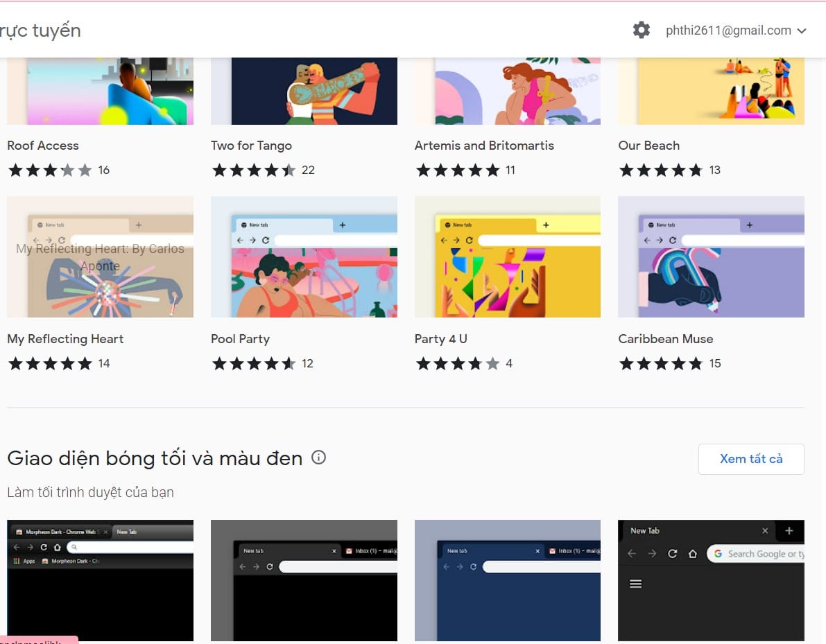Click the star rating of Artemis and Britomartis

[458, 170]
